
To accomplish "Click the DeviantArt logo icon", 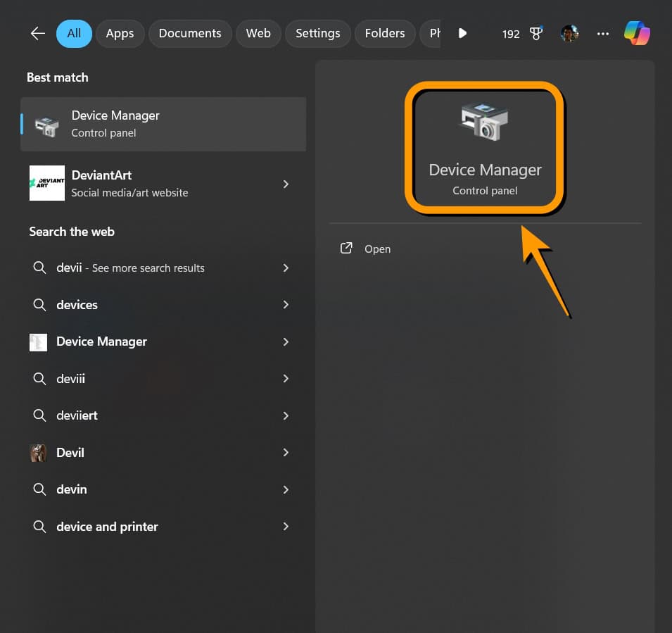I will click(x=47, y=183).
